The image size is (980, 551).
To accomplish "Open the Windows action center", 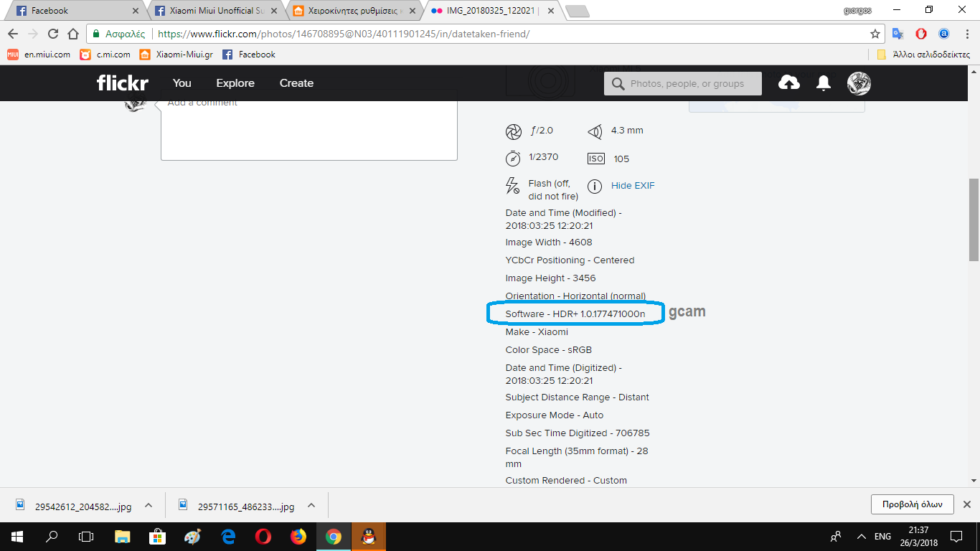I will pos(956,537).
